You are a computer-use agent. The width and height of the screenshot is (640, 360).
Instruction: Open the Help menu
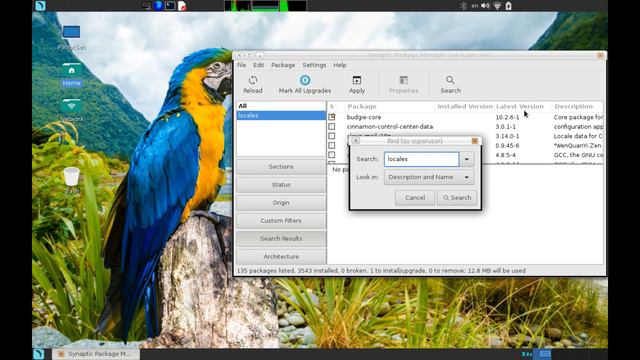click(x=340, y=65)
